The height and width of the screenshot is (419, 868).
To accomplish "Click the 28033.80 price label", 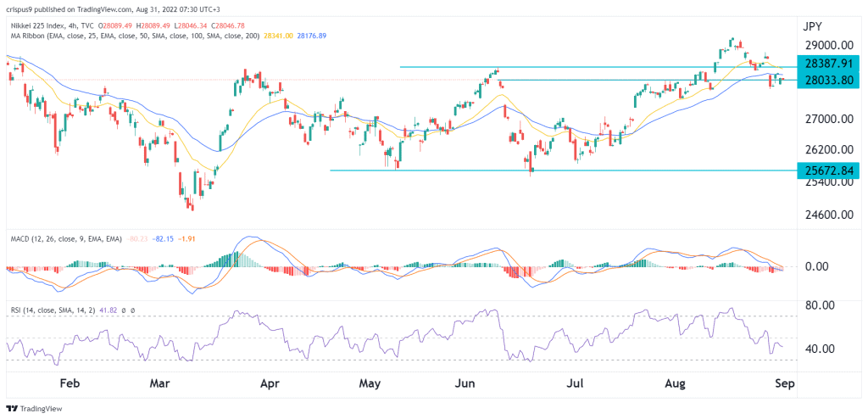I will 828,81.
